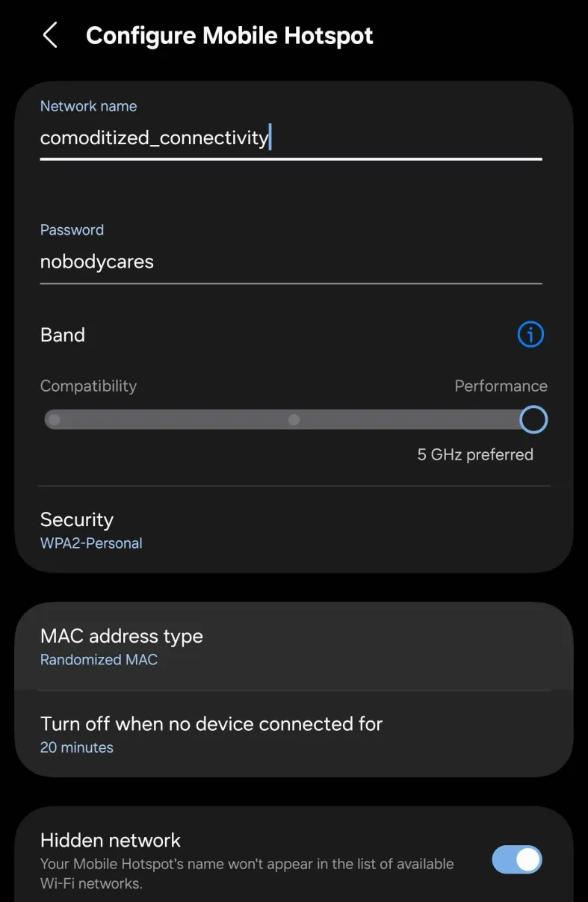Tap the Performance label
This screenshot has height=902, width=588.
coord(501,386)
